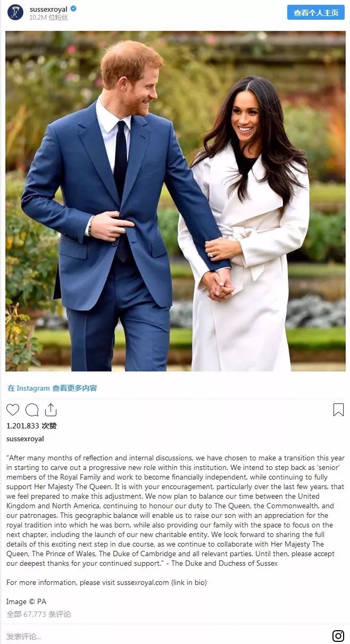
Task: Open the post photo of the couple
Action: coord(176,201)
